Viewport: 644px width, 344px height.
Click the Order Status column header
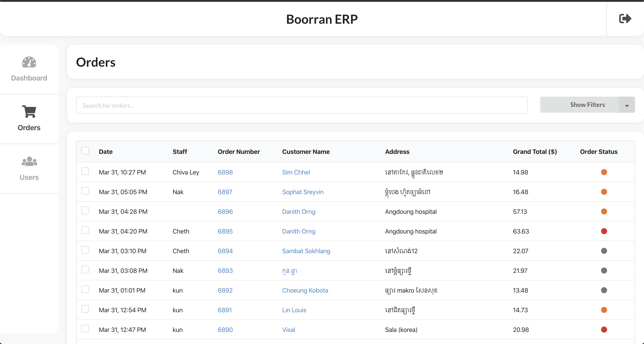coord(599,152)
